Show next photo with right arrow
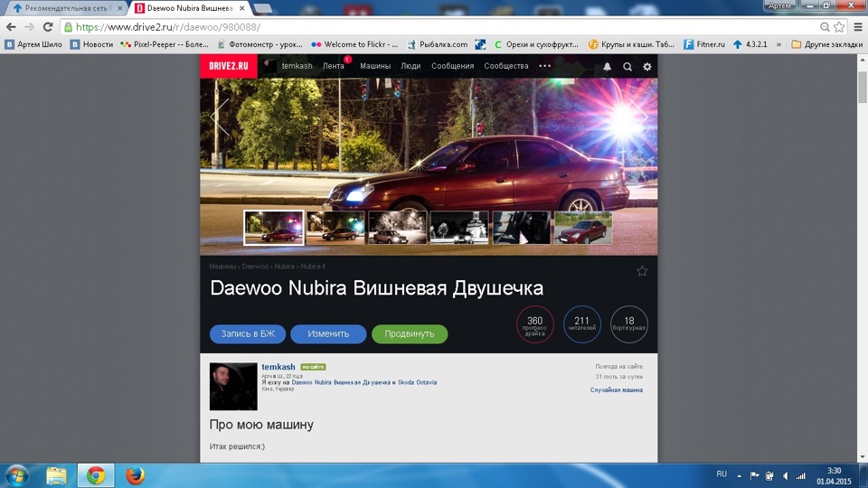This screenshot has width=868, height=488. click(x=640, y=117)
